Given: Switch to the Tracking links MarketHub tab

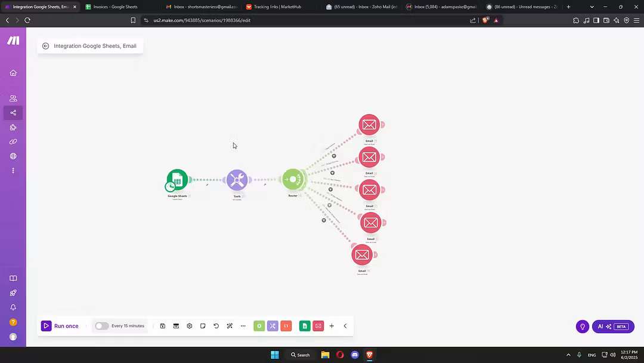Looking at the screenshot, I should [277, 7].
